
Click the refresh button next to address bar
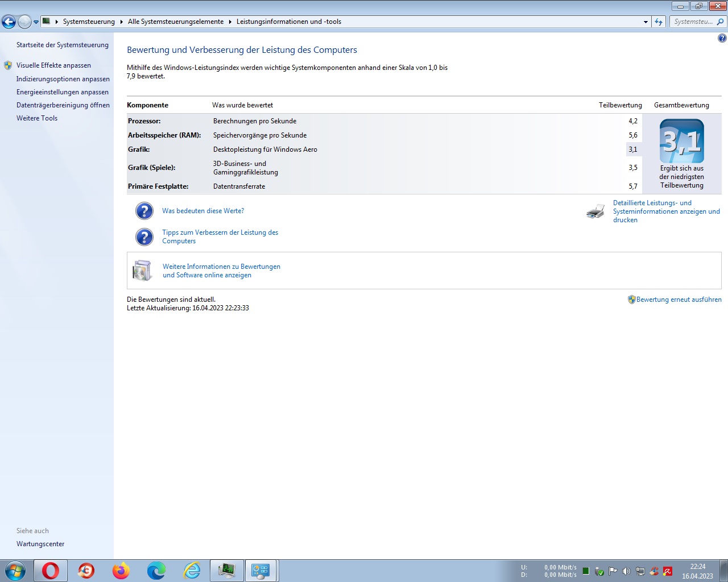point(659,22)
